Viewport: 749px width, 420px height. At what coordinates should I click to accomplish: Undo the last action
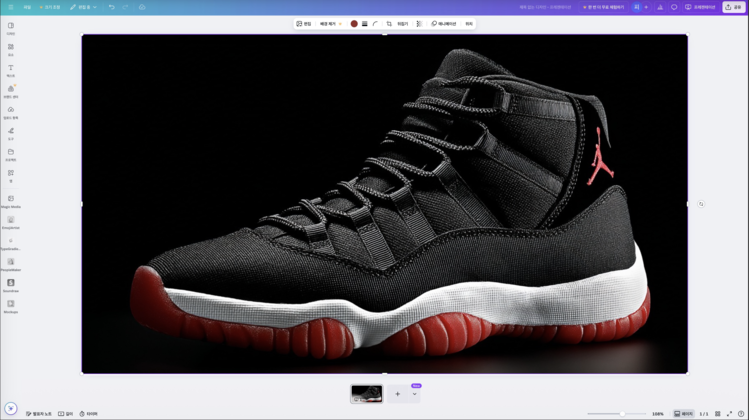[112, 7]
